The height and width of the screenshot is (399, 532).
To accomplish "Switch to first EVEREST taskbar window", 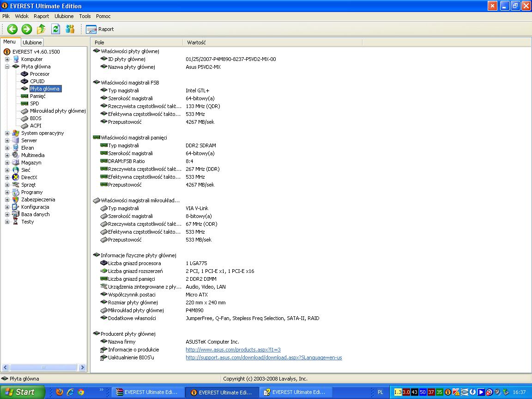I will tap(148, 392).
